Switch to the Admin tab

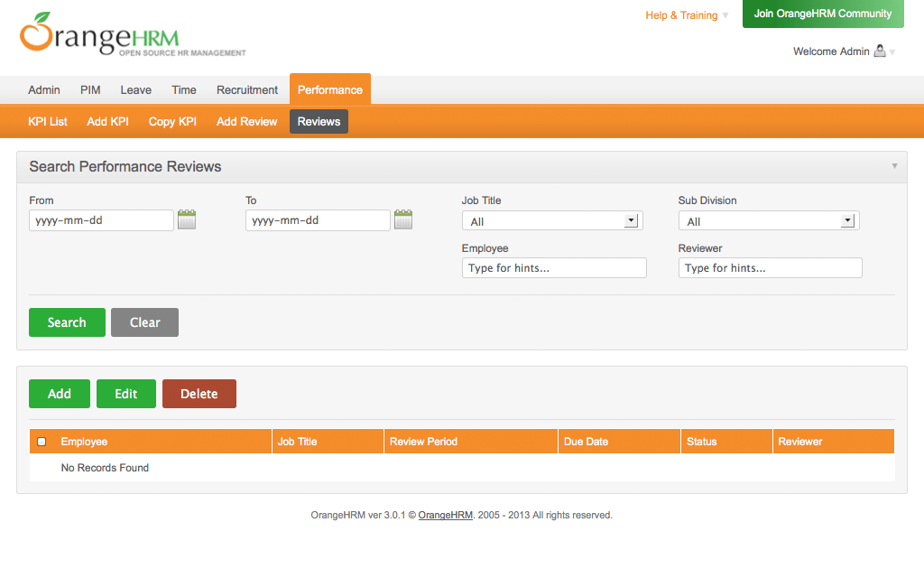(x=43, y=89)
